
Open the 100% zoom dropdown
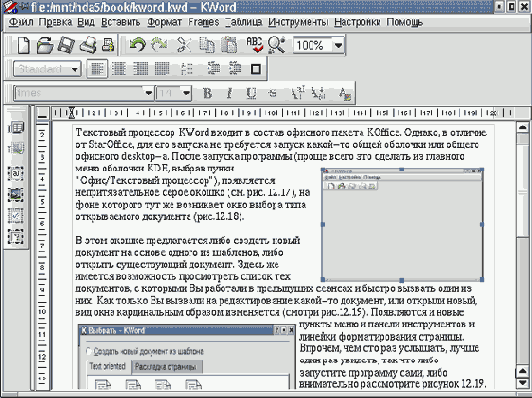click(338, 45)
